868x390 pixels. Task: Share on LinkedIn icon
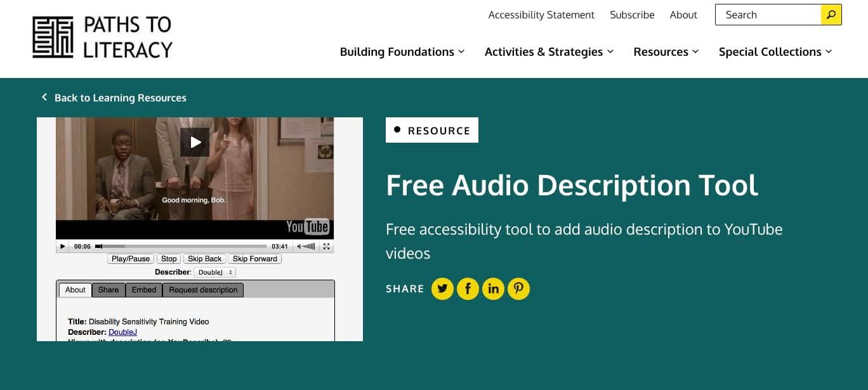coord(493,289)
